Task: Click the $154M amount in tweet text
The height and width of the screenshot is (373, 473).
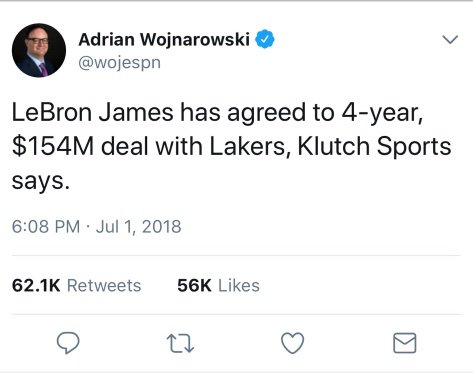Action: 53,146
